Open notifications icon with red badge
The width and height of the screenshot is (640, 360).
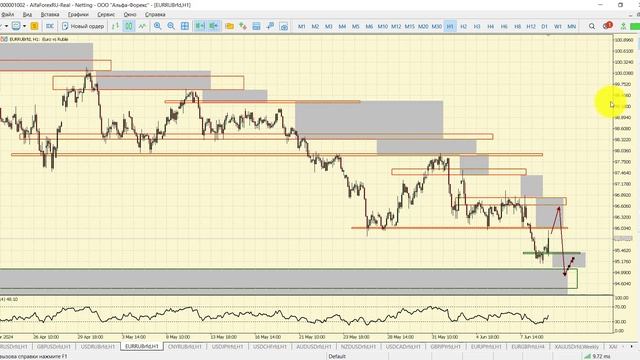click(x=607, y=26)
